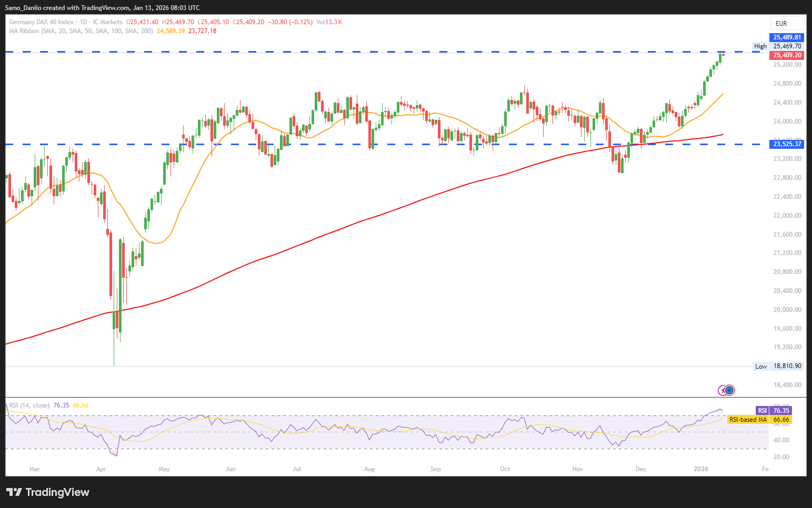Screen dimensions: 812x508
Task: Click the Oct label on time axis
Action: (x=505, y=469)
